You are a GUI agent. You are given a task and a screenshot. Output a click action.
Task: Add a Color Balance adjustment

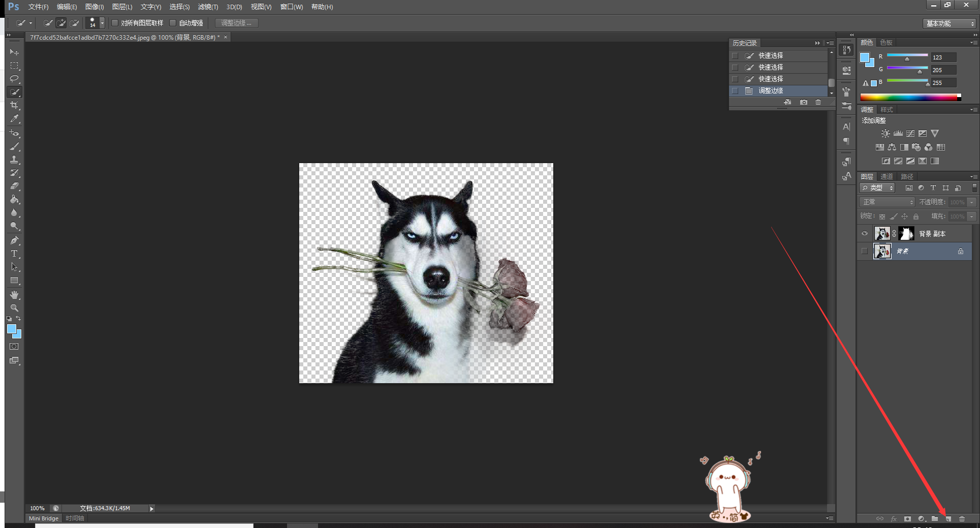[x=892, y=147]
